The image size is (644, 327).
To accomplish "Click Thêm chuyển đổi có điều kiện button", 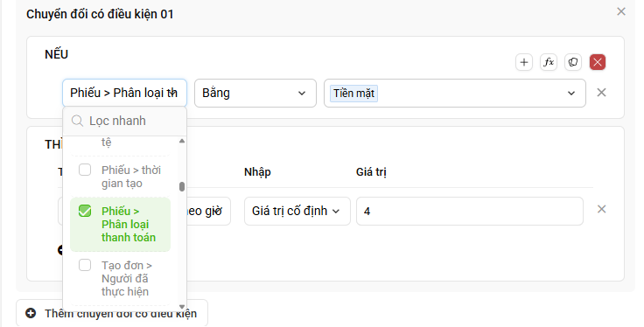I will point(112,314).
